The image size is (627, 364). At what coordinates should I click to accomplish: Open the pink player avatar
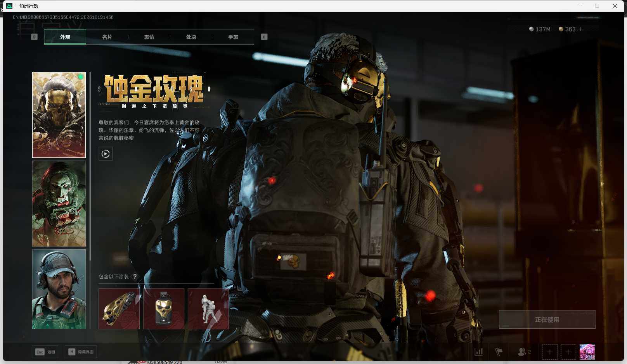click(587, 352)
